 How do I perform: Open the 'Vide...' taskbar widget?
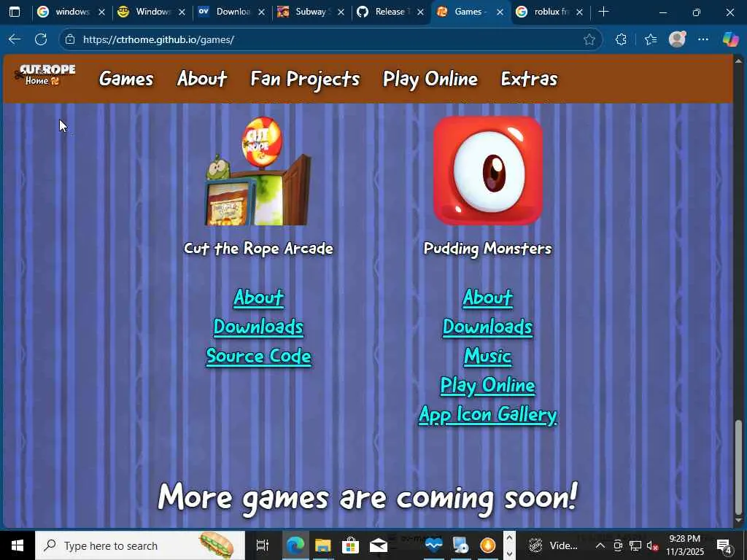(554, 545)
